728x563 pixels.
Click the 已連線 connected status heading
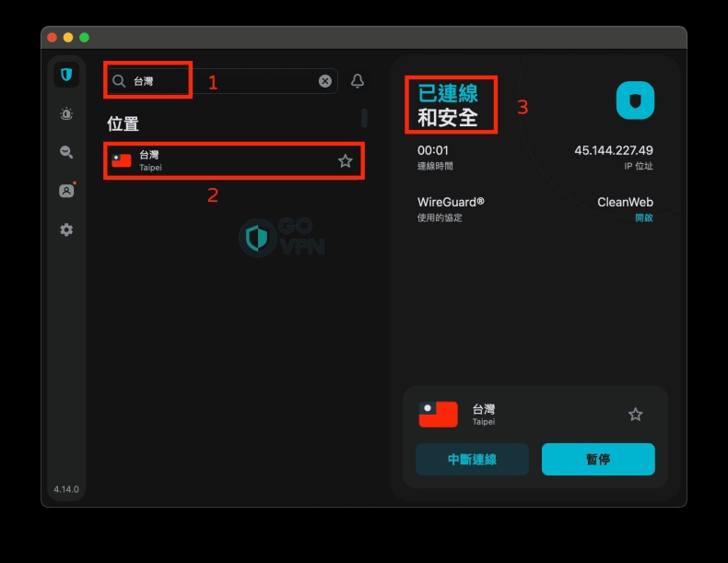[448, 94]
